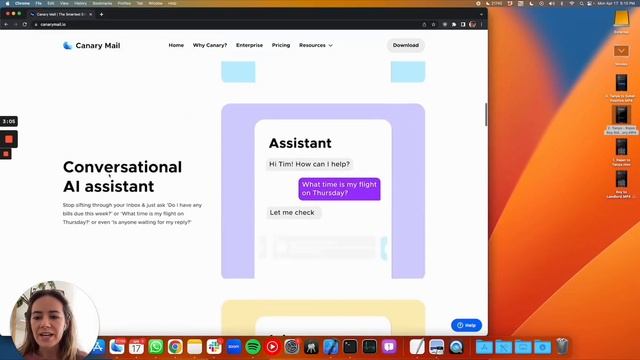Go to Why Canary? page

[210, 45]
